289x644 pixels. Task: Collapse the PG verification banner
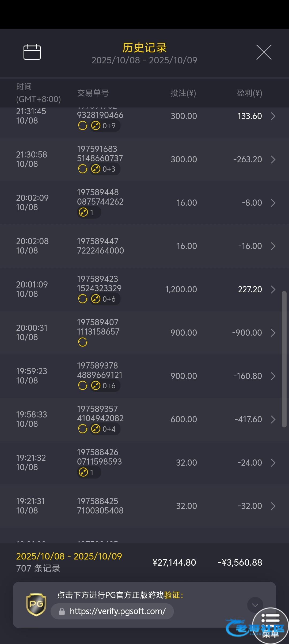click(255, 605)
